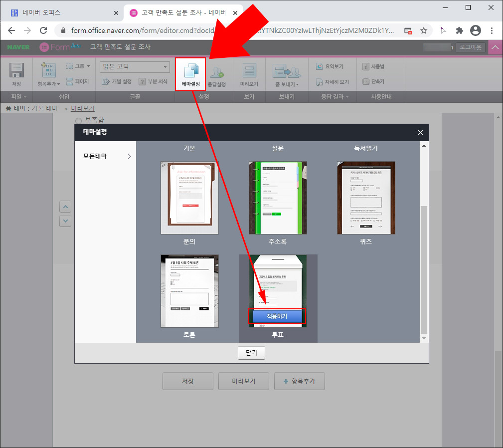Click the blocked pop-up icon in address bar

pos(408,30)
